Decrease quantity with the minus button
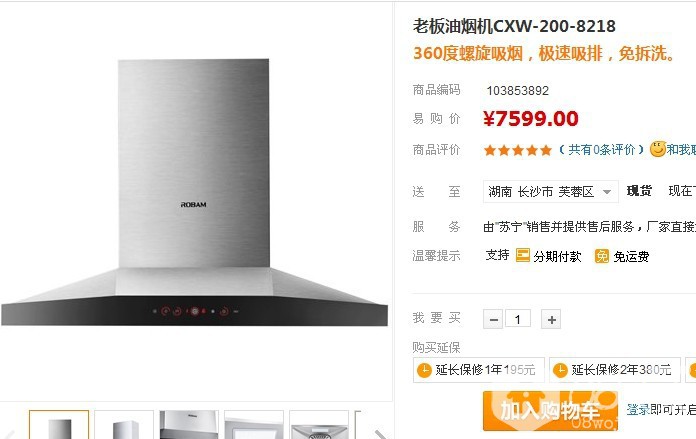Viewport: 696px width, 439px height. (493, 319)
